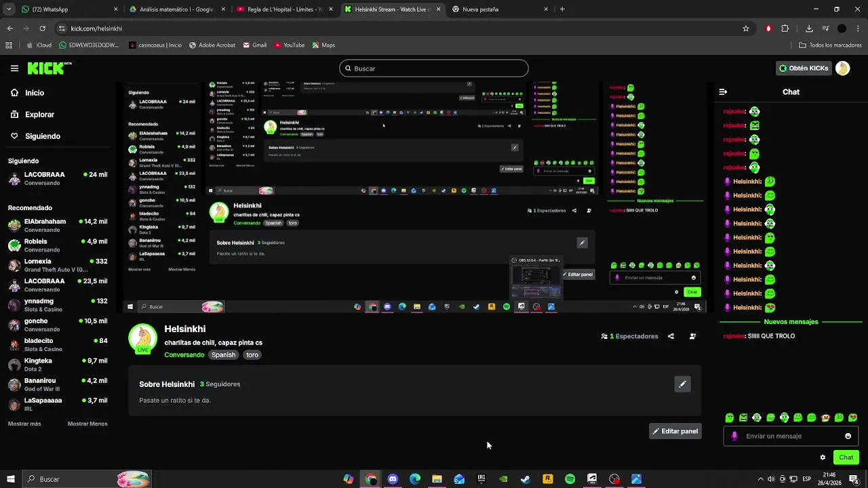Screen dimensions: 868x488
Task: Open the ynnadmg channel in the sidebar
Action: tap(58, 305)
